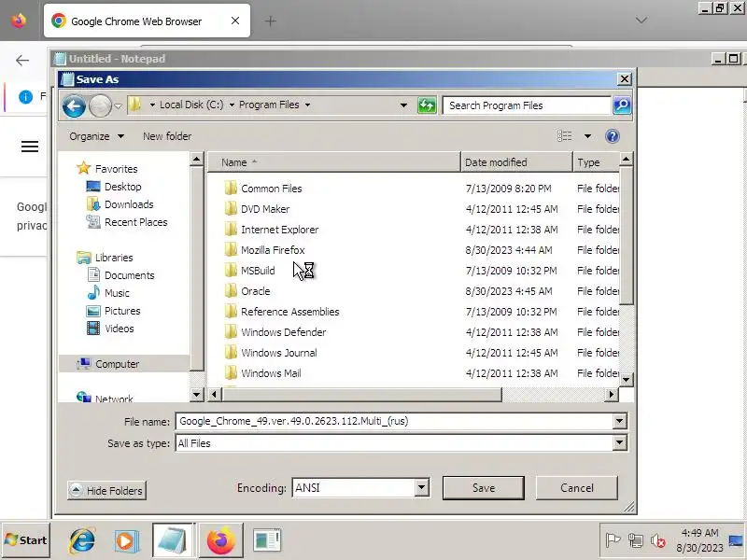The width and height of the screenshot is (747, 560).
Task: Close the Google Chrome Web Browser tab
Action: click(x=235, y=21)
